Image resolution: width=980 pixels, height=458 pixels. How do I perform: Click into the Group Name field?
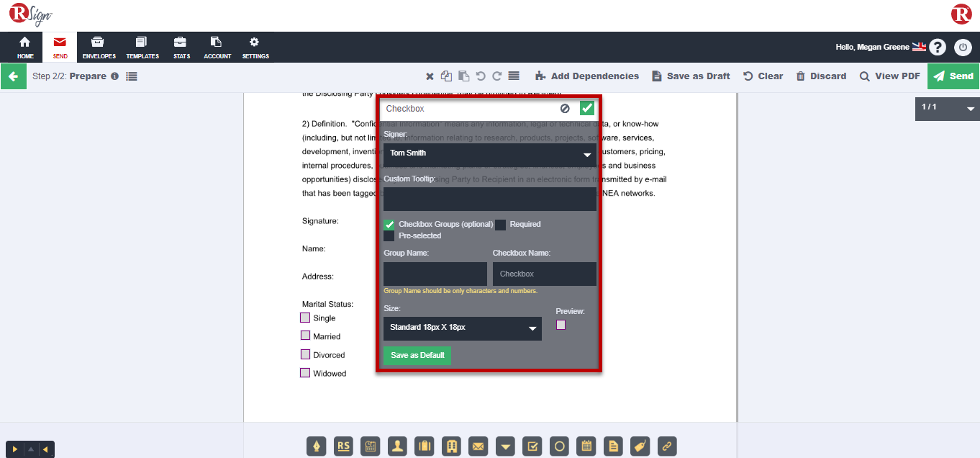click(x=435, y=274)
